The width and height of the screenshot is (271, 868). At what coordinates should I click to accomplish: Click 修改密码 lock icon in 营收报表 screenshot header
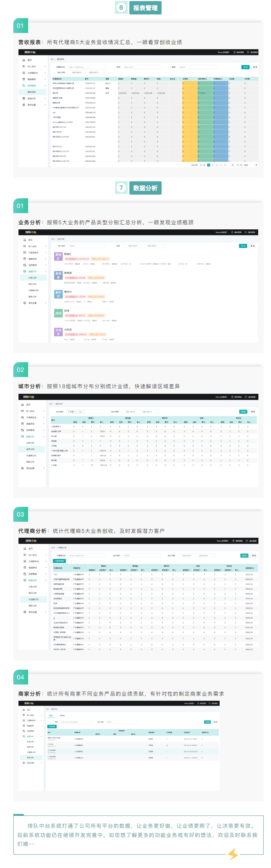234,52
